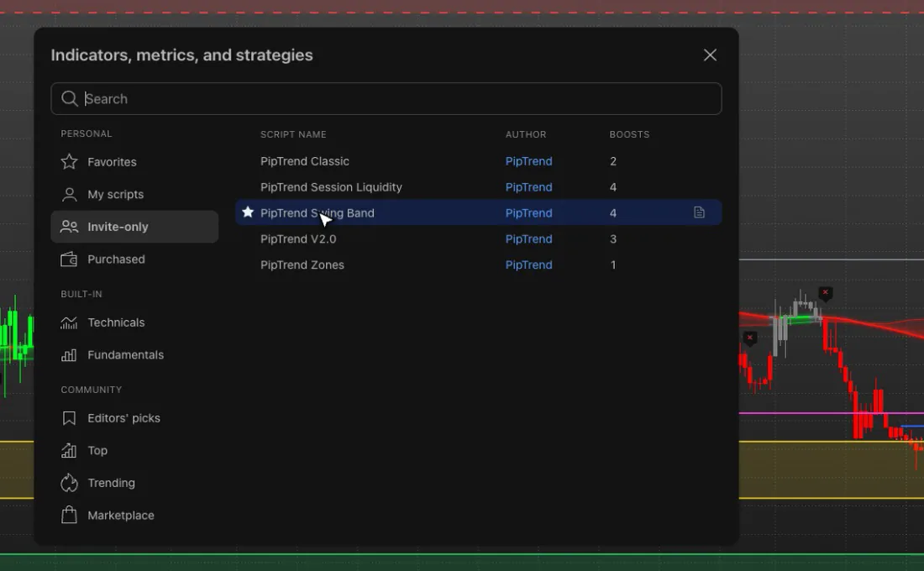
Task: Open PipTrend author link for Session Liquidity
Action: 528,186
